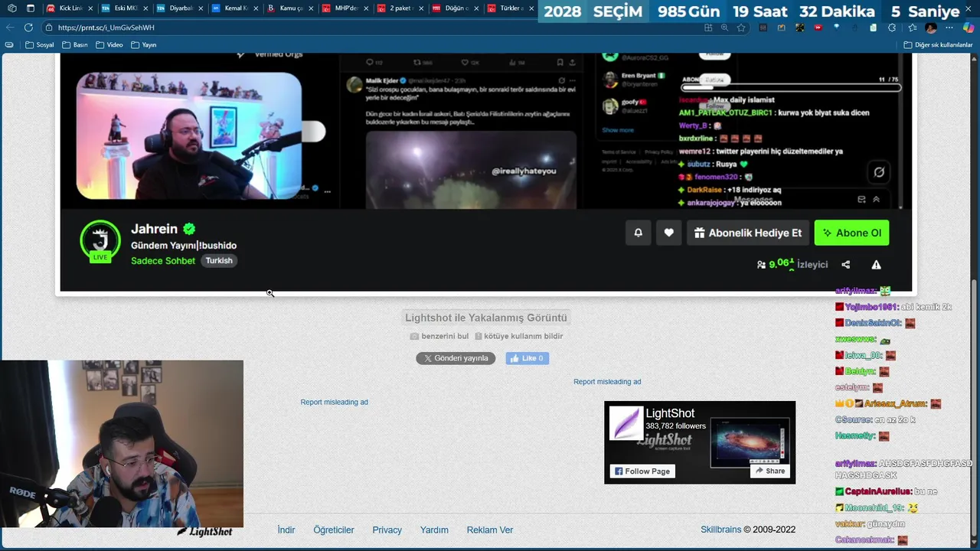
Task: Click the warning report triangle icon
Action: 876,265
